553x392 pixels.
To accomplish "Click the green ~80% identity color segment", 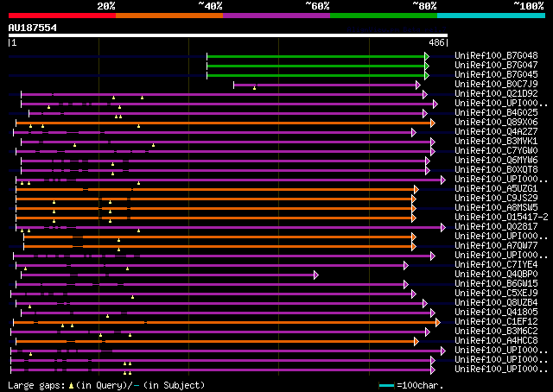I will click(384, 16).
